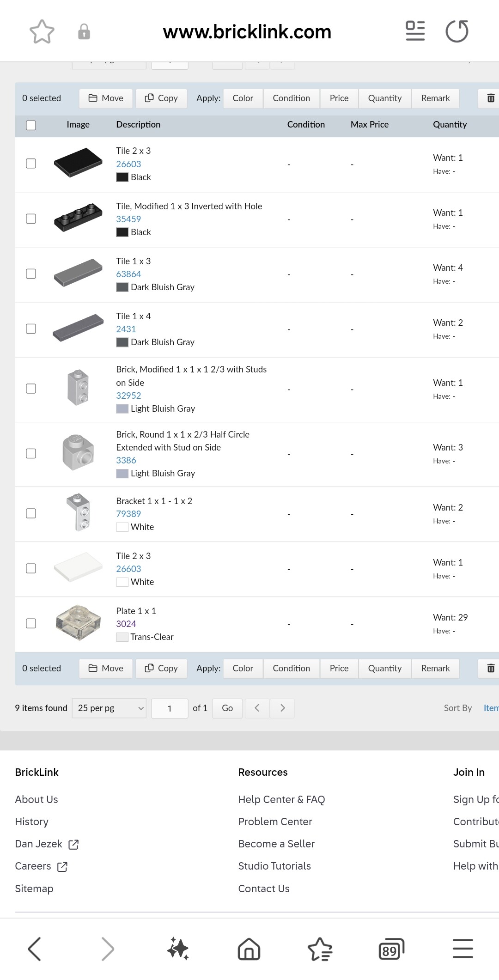499x980 pixels.
Task: Open the browser AI sparkle icon
Action: pyautogui.click(x=178, y=949)
